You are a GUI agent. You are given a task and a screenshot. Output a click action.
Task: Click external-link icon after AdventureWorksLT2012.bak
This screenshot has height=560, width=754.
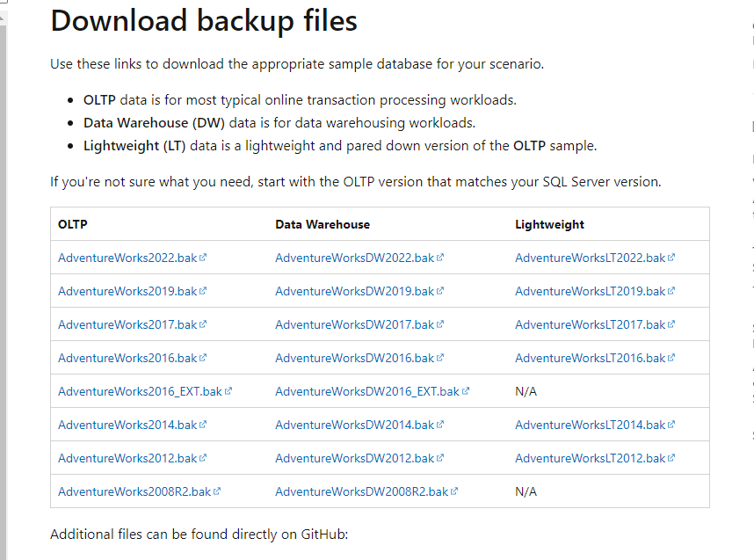(x=671, y=458)
